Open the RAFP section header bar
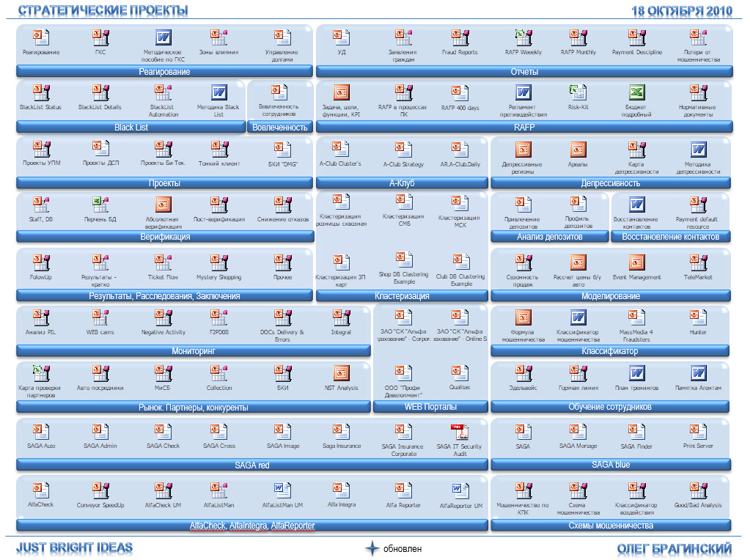This screenshot has height=560, width=750. click(524, 128)
